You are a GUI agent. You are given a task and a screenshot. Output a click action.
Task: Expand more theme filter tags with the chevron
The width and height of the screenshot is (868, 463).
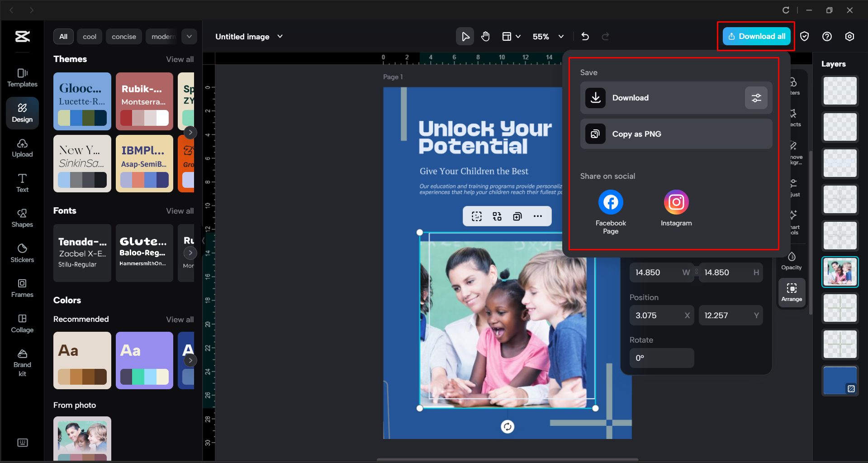click(189, 36)
